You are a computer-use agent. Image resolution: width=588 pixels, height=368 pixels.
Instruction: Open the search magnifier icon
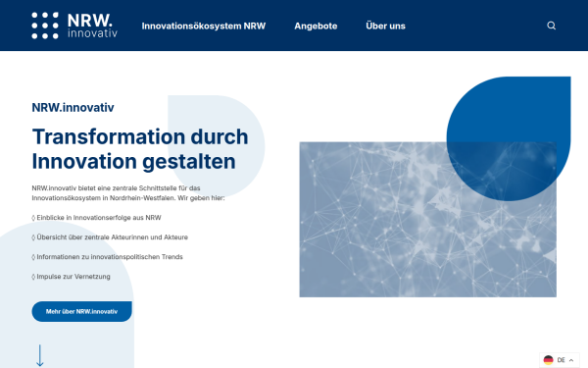551,26
